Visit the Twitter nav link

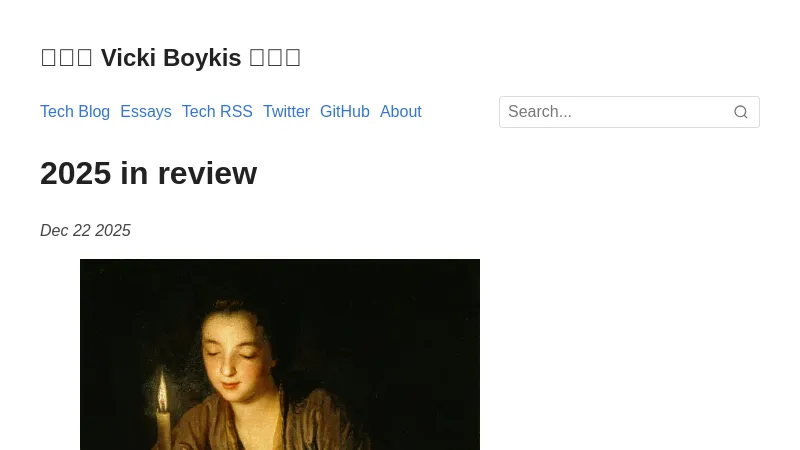pyautogui.click(x=286, y=111)
